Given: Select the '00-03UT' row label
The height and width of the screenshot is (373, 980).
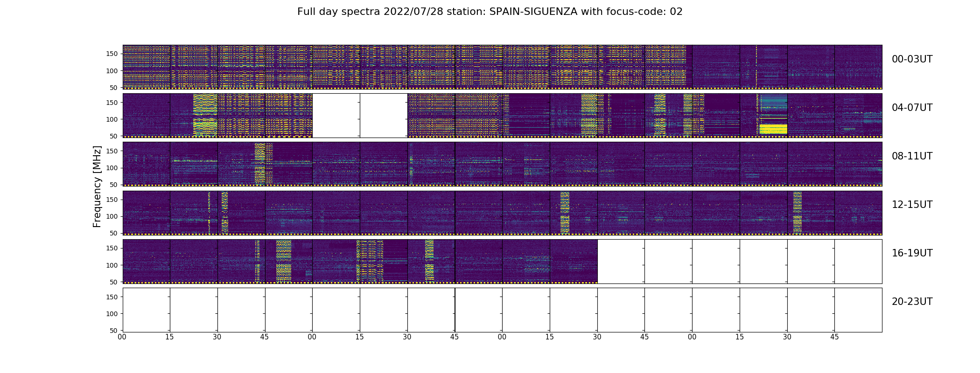Looking at the screenshot, I should 912,59.
